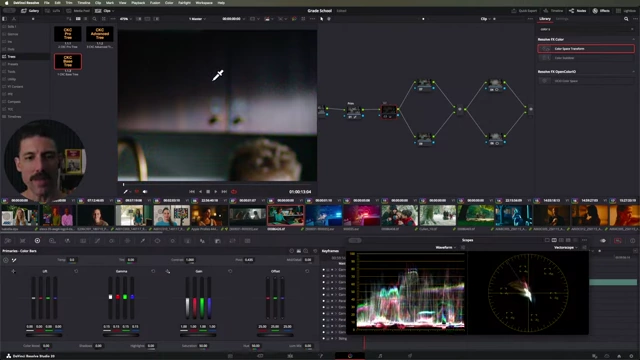Select the pointer tool in the node editor

click(322, 19)
